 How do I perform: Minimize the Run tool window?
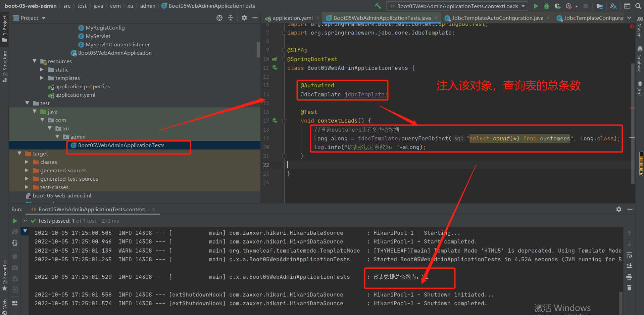tap(630, 209)
